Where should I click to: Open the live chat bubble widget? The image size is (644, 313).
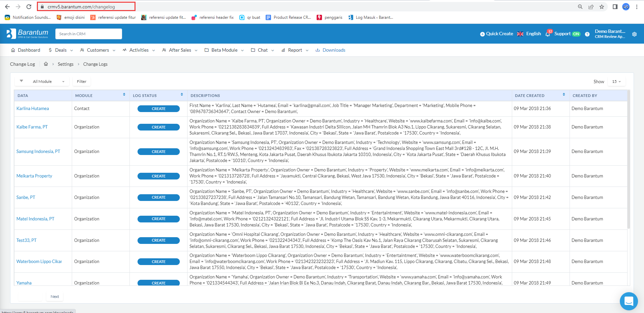(x=629, y=301)
